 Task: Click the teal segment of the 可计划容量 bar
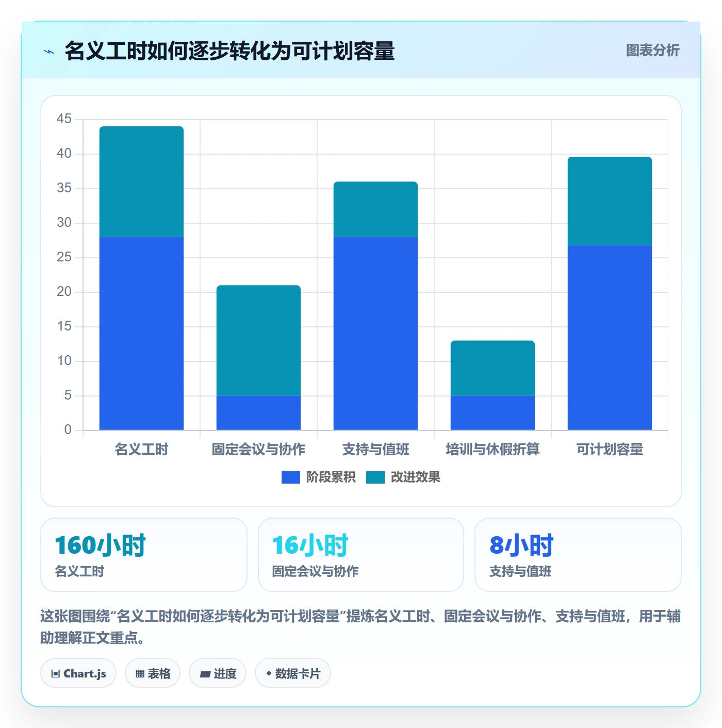coord(610,201)
